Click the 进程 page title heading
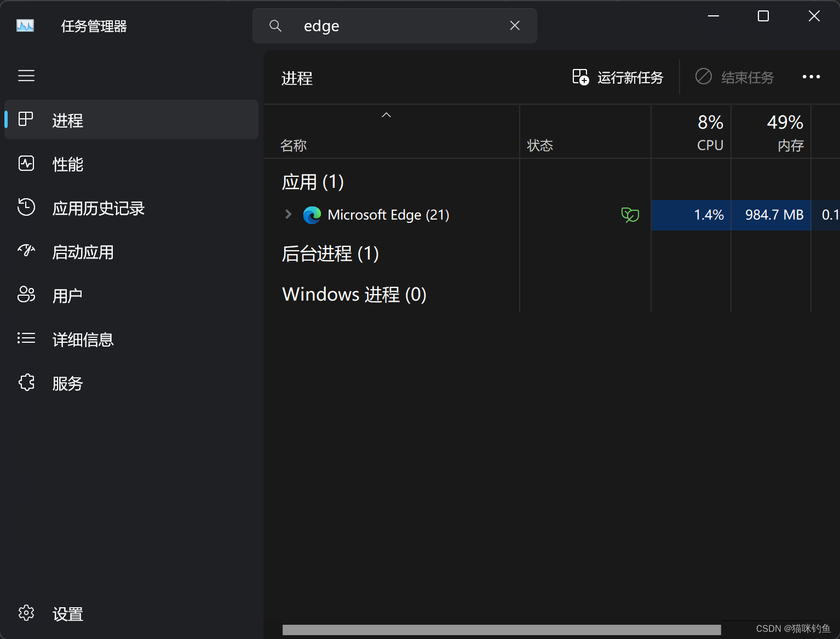 coord(297,78)
